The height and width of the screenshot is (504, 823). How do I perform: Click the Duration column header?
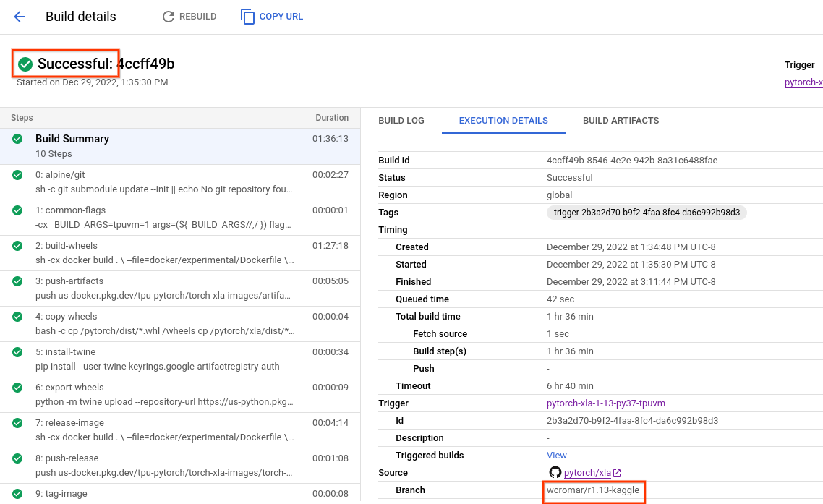[332, 118]
